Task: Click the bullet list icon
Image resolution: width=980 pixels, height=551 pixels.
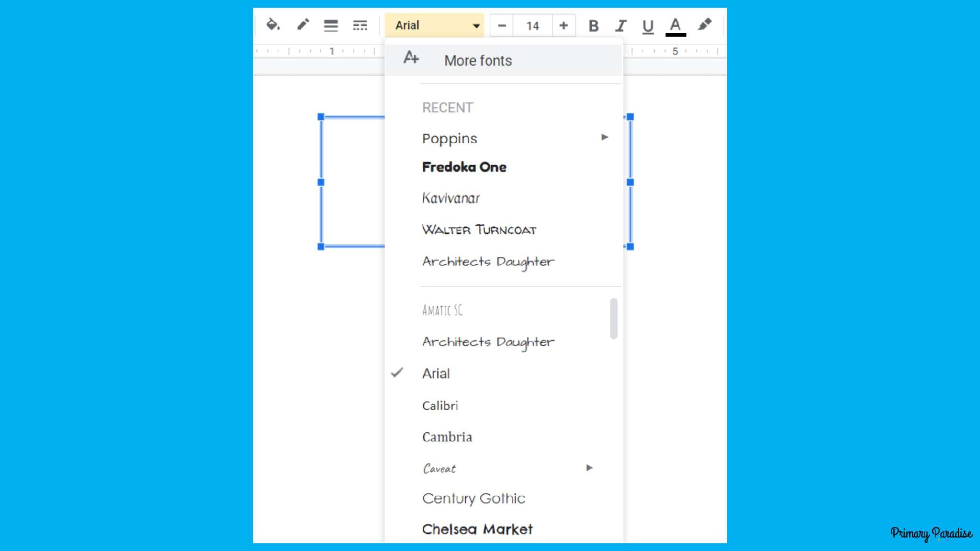Action: pos(331,25)
